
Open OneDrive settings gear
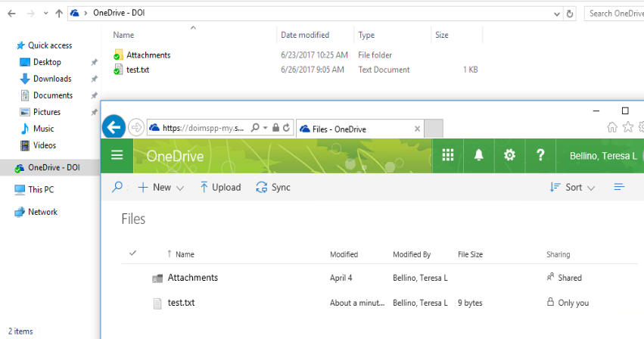coord(510,155)
